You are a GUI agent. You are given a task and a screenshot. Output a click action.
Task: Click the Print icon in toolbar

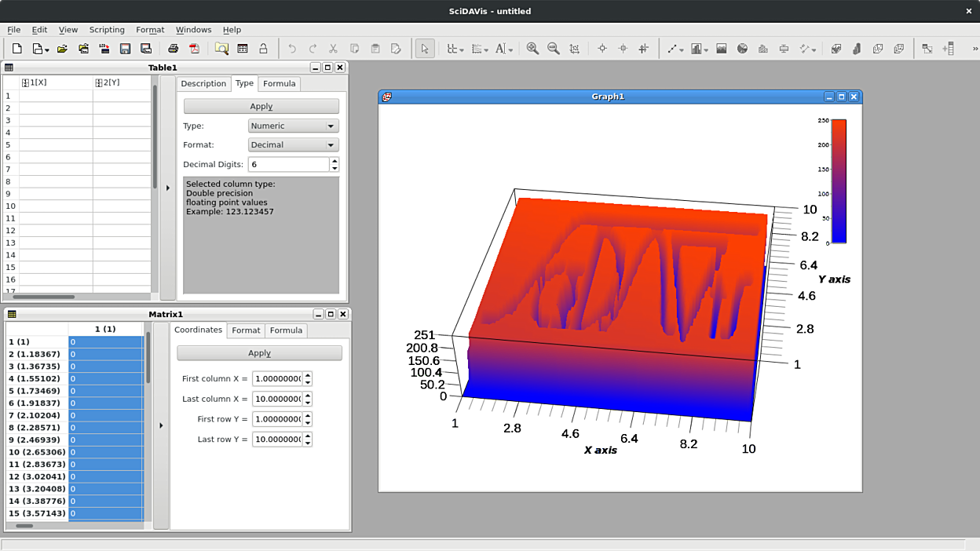tap(174, 49)
